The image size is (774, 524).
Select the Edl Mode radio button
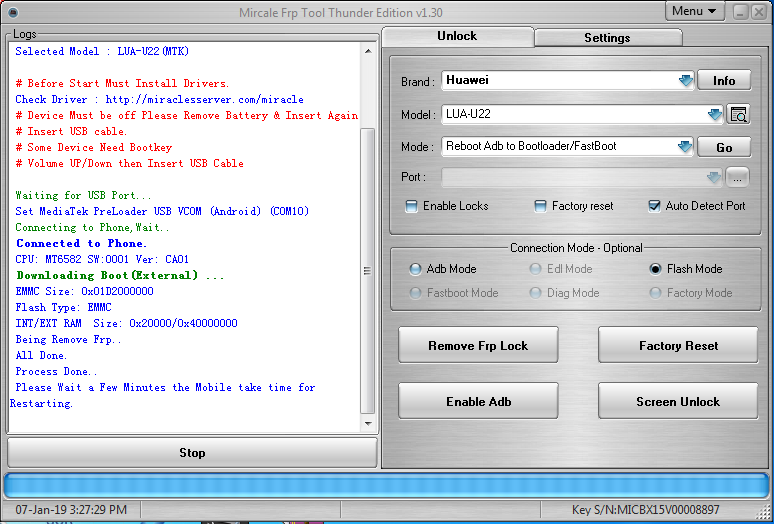(535, 269)
